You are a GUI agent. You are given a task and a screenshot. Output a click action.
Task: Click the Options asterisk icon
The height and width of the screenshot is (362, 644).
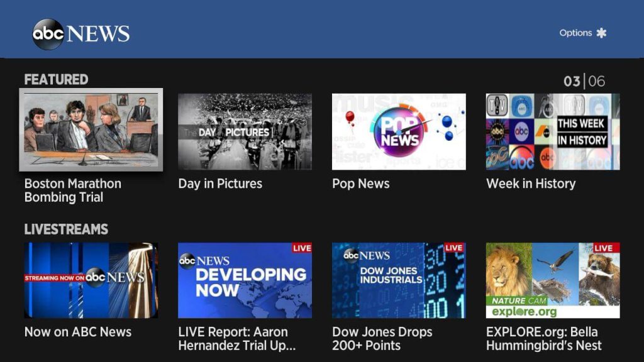[x=601, y=33]
